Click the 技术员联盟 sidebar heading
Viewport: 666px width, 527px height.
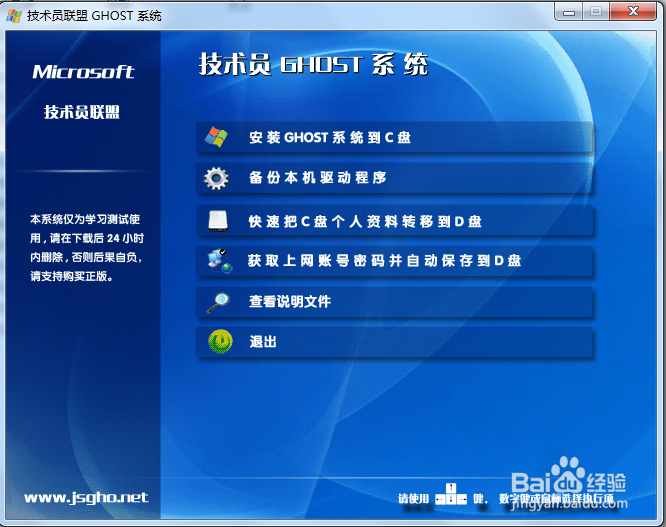click(82, 112)
